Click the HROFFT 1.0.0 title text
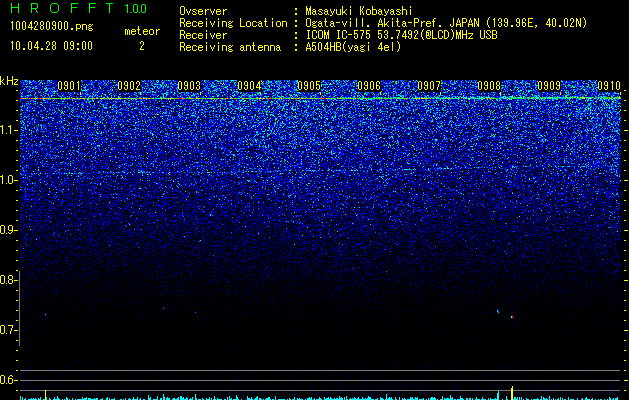This screenshot has width=629, height=400. pyautogui.click(x=79, y=8)
